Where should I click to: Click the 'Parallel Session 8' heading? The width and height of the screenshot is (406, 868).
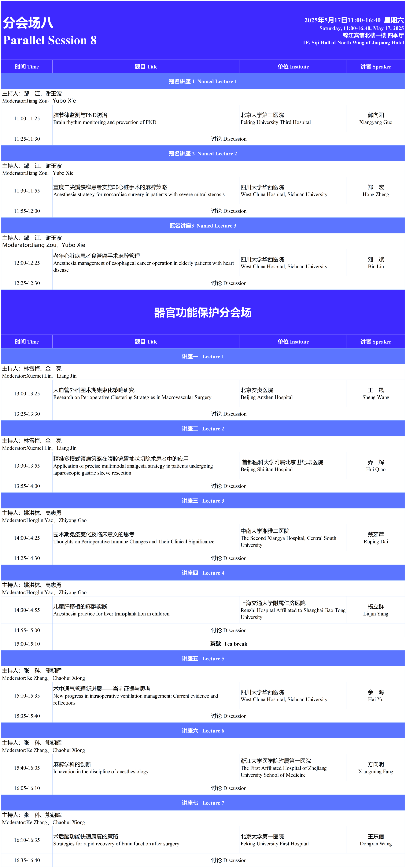[50, 40]
